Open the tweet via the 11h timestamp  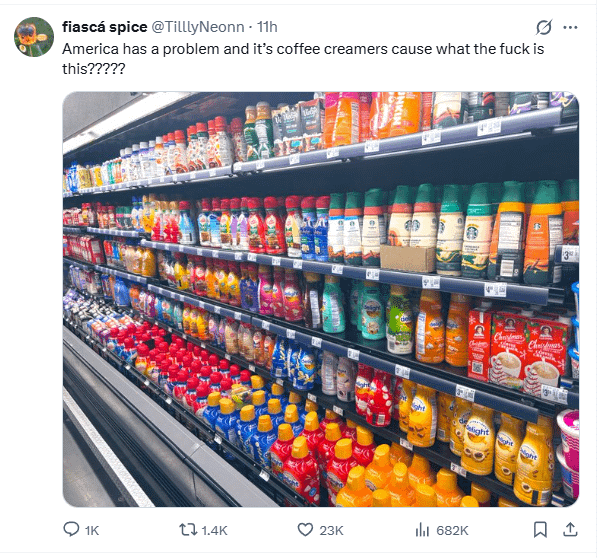click(268, 27)
